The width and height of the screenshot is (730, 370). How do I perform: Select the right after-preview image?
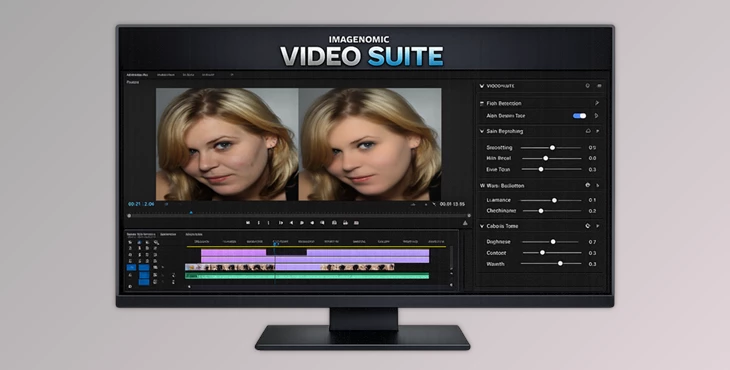[x=370, y=144]
